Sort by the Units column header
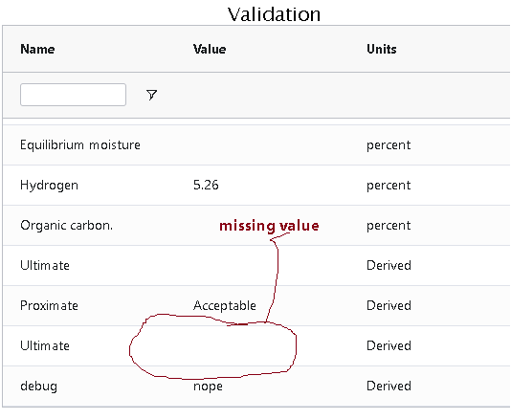511x420 pixels. 381,49
